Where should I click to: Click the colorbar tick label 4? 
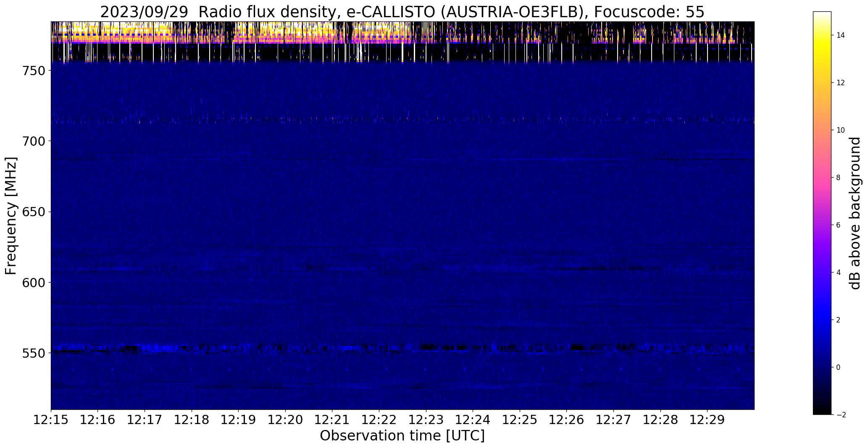pyautogui.click(x=838, y=272)
